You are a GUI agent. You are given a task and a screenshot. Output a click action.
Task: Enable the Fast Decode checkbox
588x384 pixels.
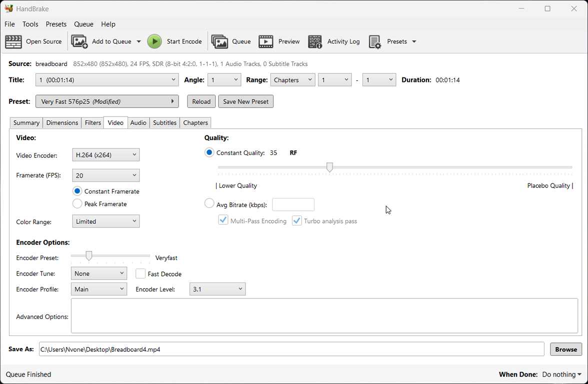(140, 274)
